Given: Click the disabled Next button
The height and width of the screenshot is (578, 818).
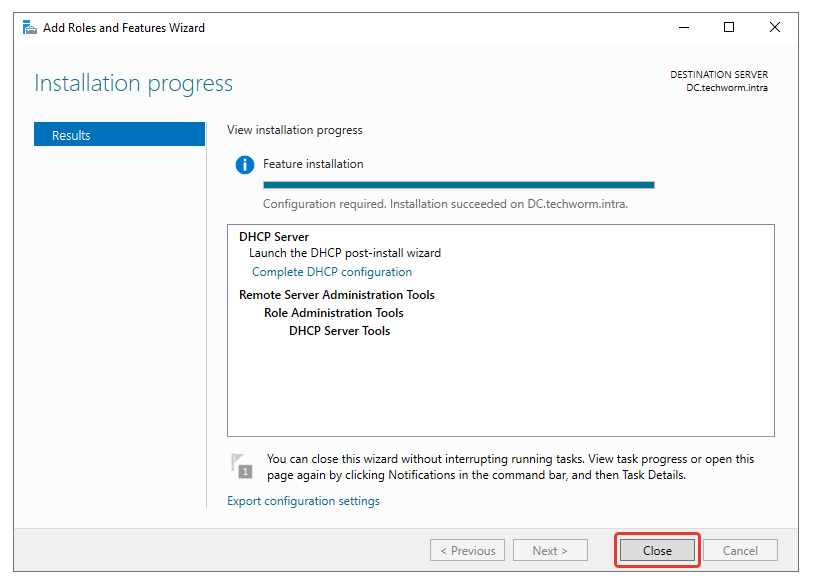Looking at the screenshot, I should click(550, 550).
